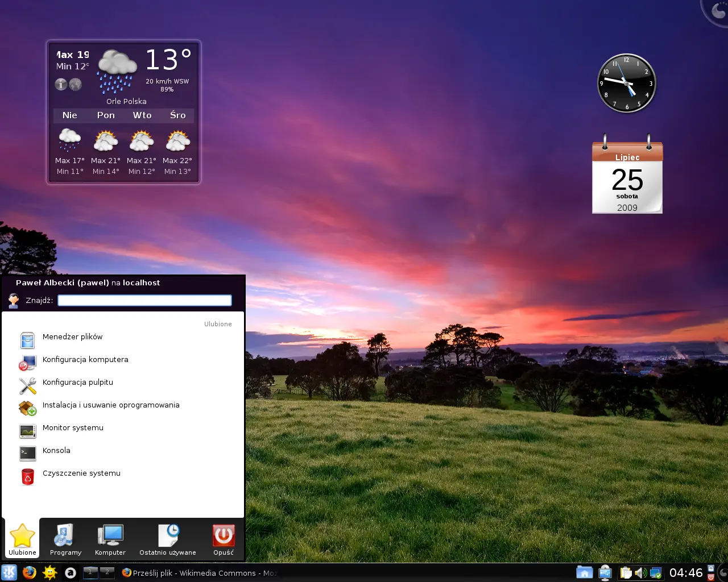
Task: Click the Orle Polska location label
Action: tap(126, 101)
